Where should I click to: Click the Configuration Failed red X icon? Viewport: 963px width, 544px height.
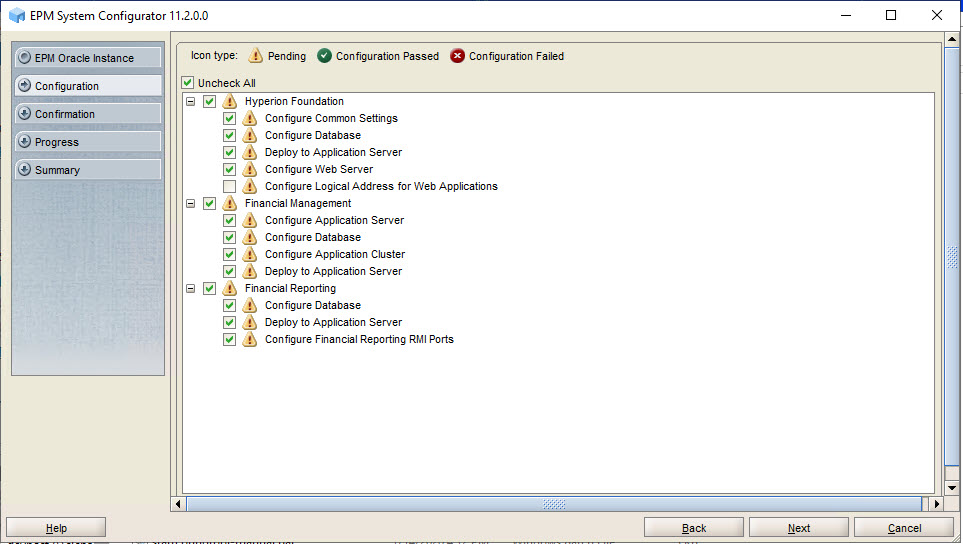tap(458, 56)
